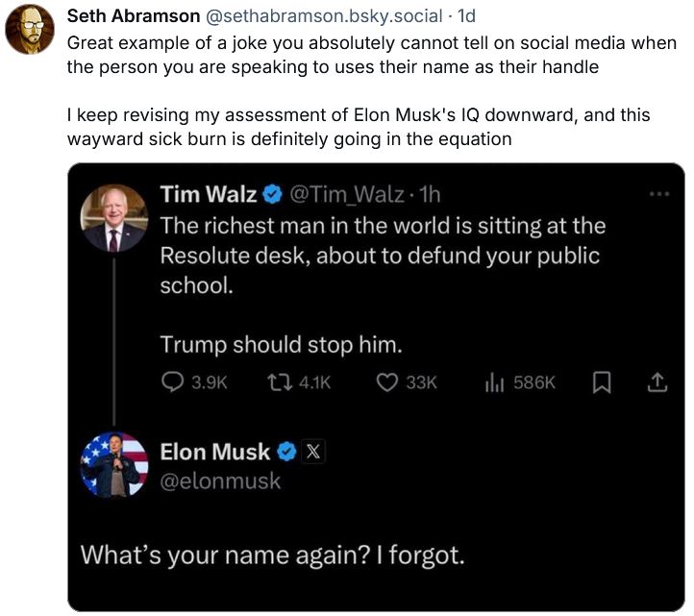The height and width of the screenshot is (616, 694).
Task: Click the reply speech bubble icon
Action: [172, 382]
